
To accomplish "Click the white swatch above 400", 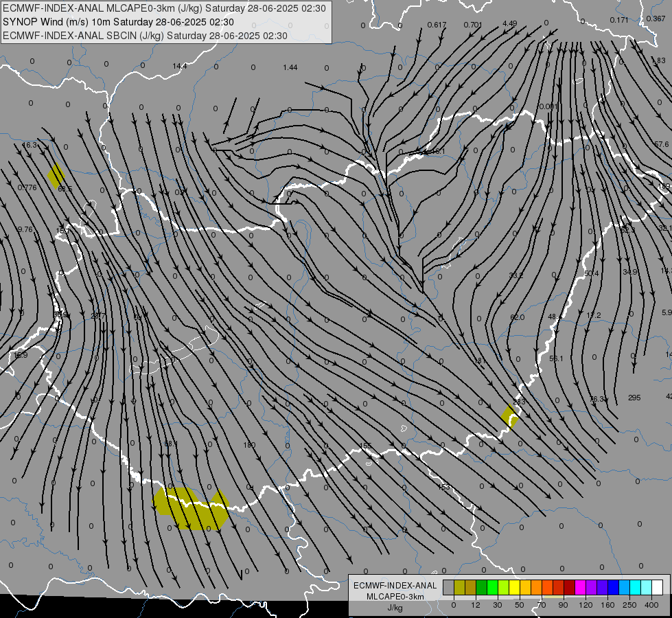I will (x=657, y=588).
